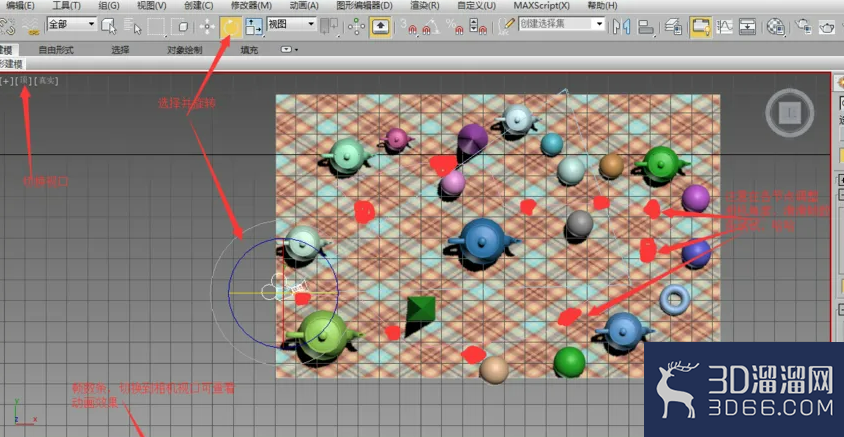Toggle Percent Snap
Viewport: 844px width, 437px height.
coord(454,26)
